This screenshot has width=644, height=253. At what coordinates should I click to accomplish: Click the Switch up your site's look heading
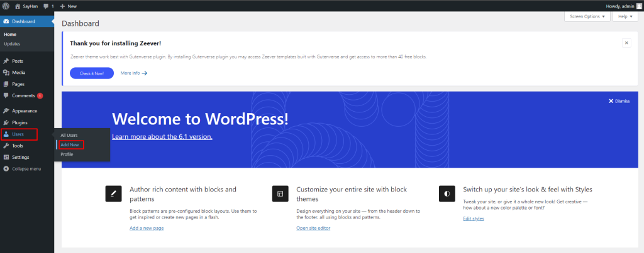(528, 190)
